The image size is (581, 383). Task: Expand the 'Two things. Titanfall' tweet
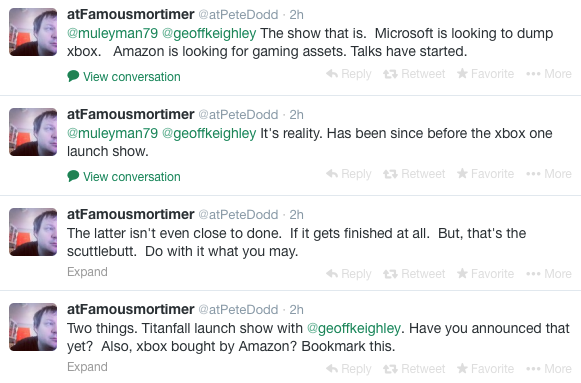click(87, 367)
